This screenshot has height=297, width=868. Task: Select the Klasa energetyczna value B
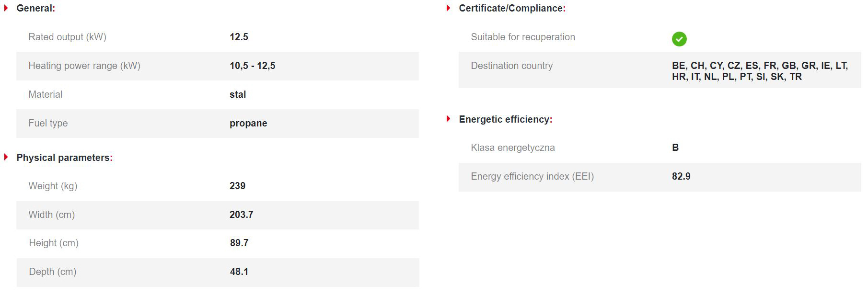tap(675, 148)
